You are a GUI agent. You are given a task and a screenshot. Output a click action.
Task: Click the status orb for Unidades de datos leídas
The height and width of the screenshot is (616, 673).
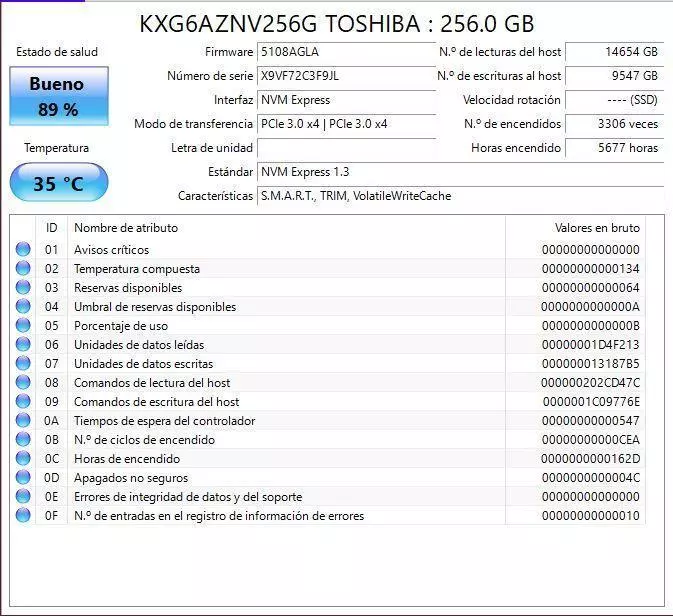click(23, 344)
